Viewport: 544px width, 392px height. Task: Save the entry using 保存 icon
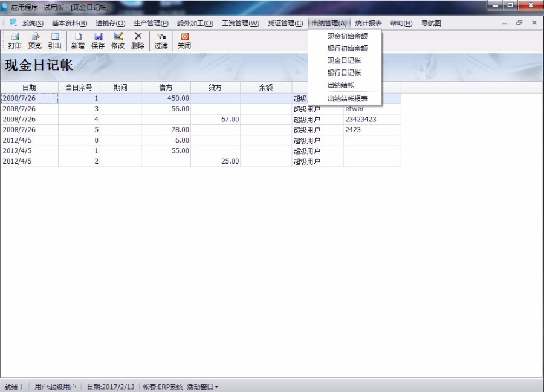click(x=98, y=40)
